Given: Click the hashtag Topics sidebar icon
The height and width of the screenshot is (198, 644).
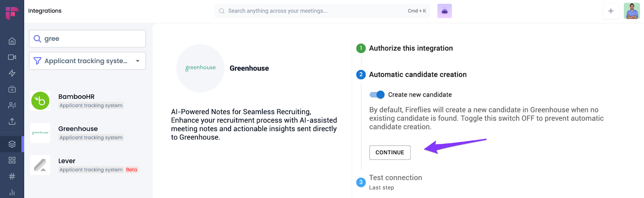Looking at the screenshot, I should click(12, 176).
